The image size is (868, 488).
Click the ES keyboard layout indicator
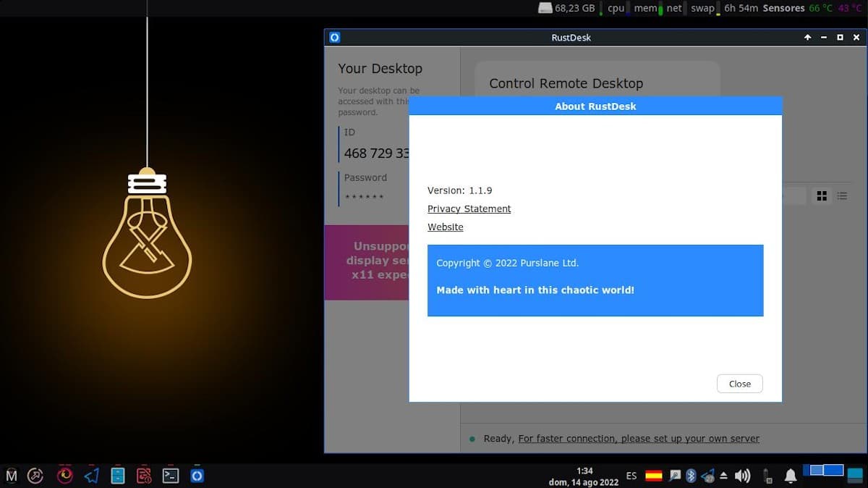[x=631, y=476]
